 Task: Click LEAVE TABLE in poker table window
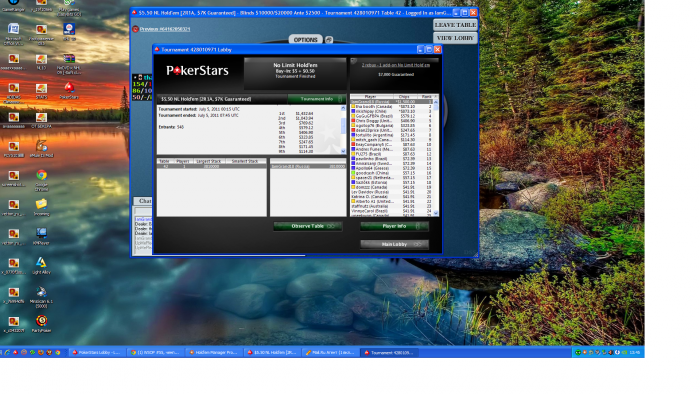tap(455, 25)
